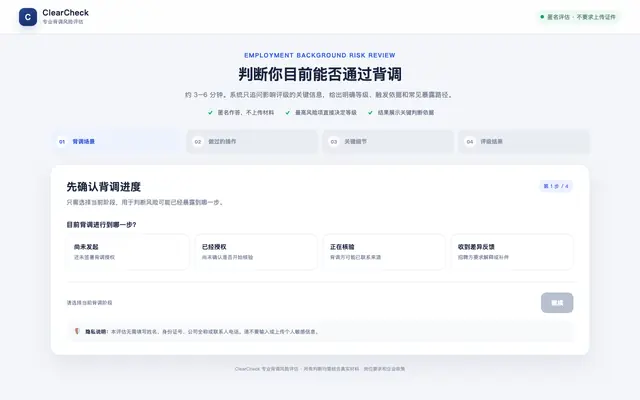Select the 尚未发起 option card
Image resolution: width=640 pixels, height=400 pixels.
point(127,252)
